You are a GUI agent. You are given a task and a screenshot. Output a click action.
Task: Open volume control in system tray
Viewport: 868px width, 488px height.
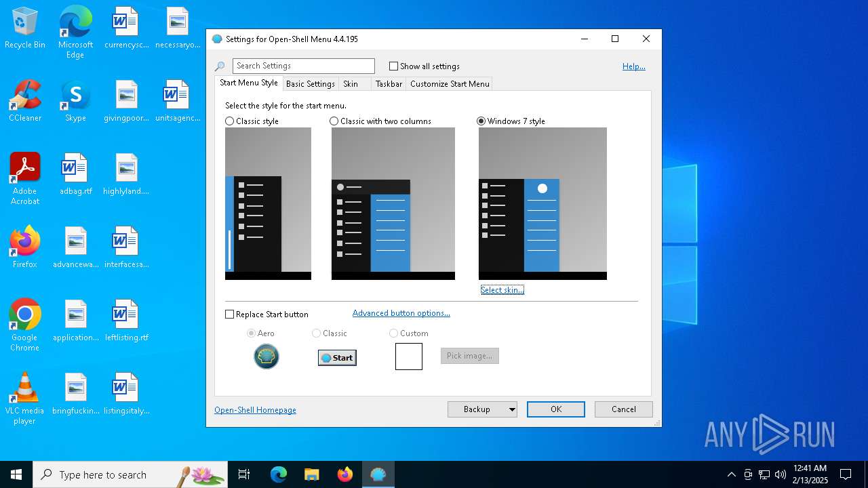pos(781,474)
